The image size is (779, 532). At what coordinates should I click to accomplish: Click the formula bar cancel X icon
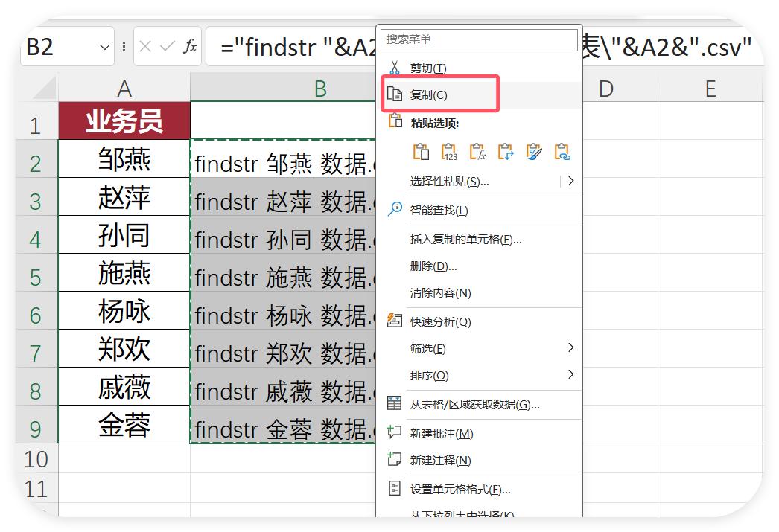(x=145, y=47)
